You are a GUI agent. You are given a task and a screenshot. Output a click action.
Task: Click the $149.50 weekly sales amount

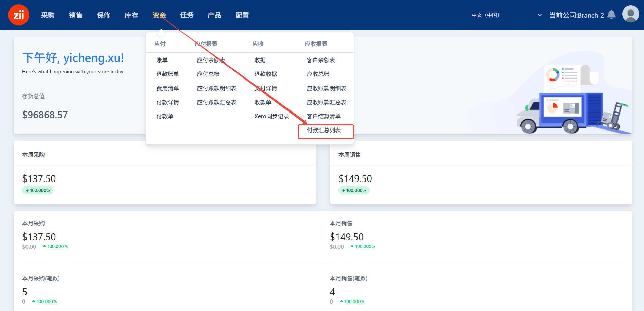(x=355, y=179)
